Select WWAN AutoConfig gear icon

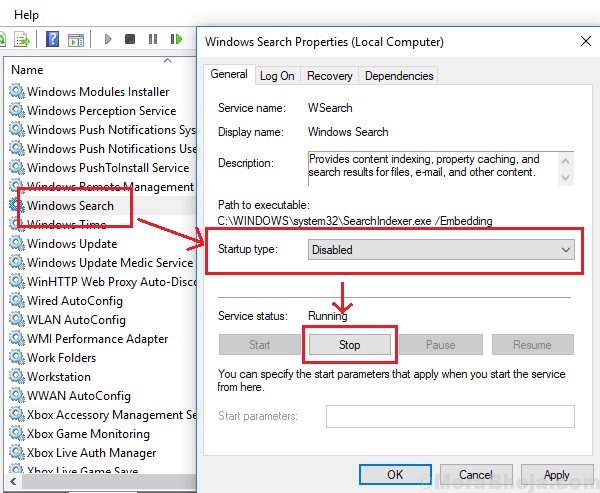click(17, 395)
